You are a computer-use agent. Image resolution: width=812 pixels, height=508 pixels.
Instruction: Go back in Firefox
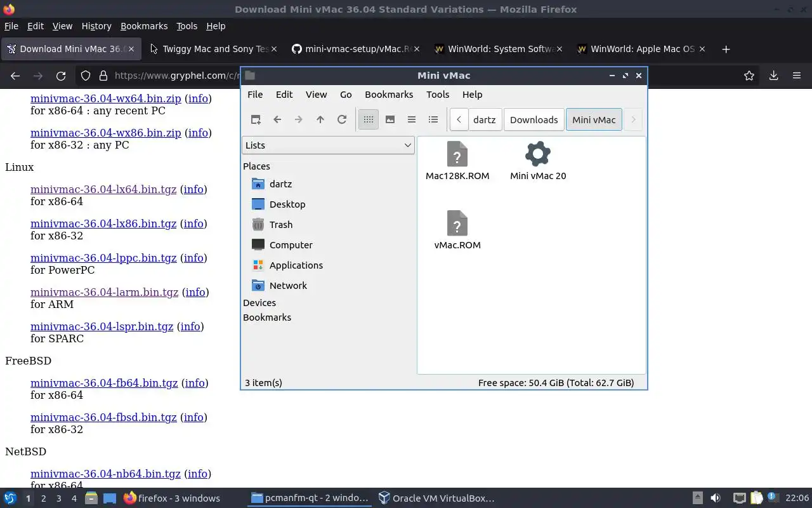click(x=15, y=76)
